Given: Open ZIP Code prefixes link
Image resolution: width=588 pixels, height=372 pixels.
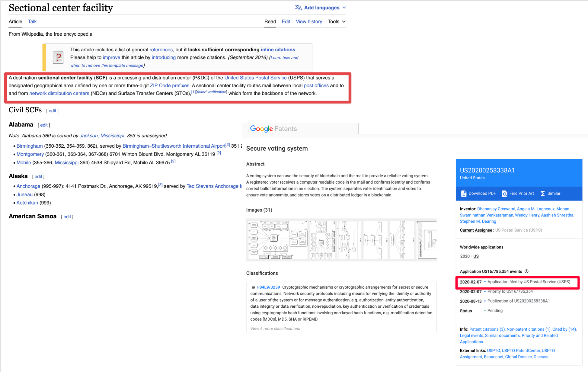Looking at the screenshot, I should tap(170, 85).
